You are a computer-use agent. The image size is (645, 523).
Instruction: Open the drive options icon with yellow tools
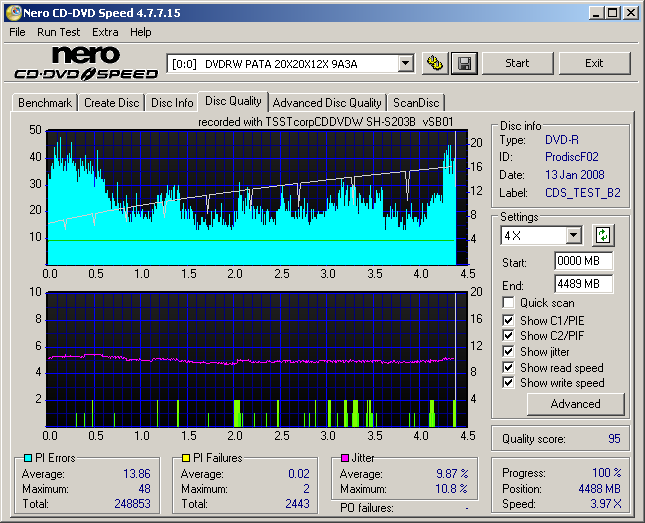(435, 63)
